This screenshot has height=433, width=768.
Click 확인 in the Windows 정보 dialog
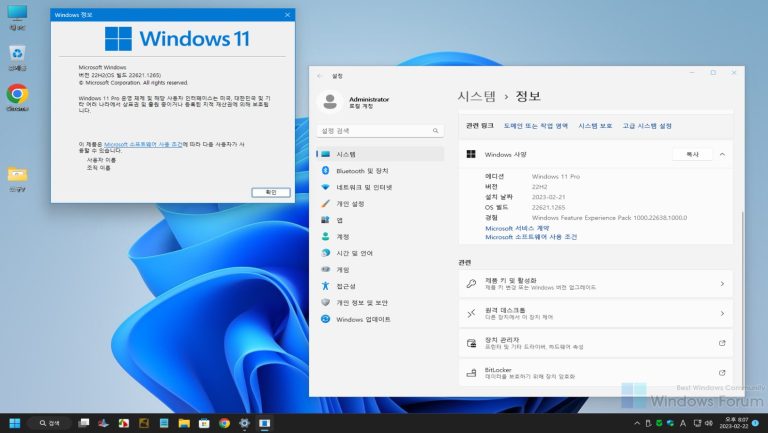271,192
